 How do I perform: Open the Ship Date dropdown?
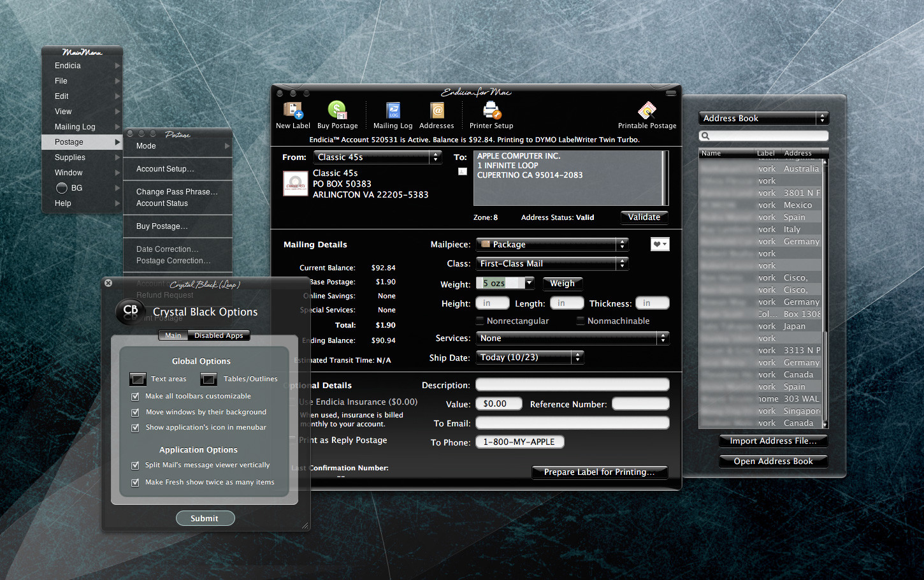click(x=530, y=357)
